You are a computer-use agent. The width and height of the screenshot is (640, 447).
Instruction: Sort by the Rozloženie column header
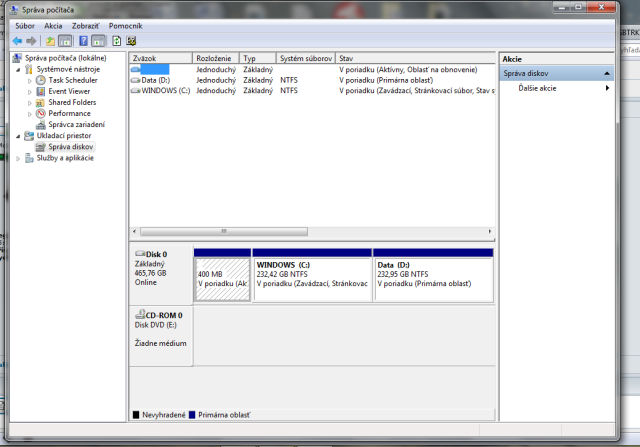pyautogui.click(x=216, y=58)
